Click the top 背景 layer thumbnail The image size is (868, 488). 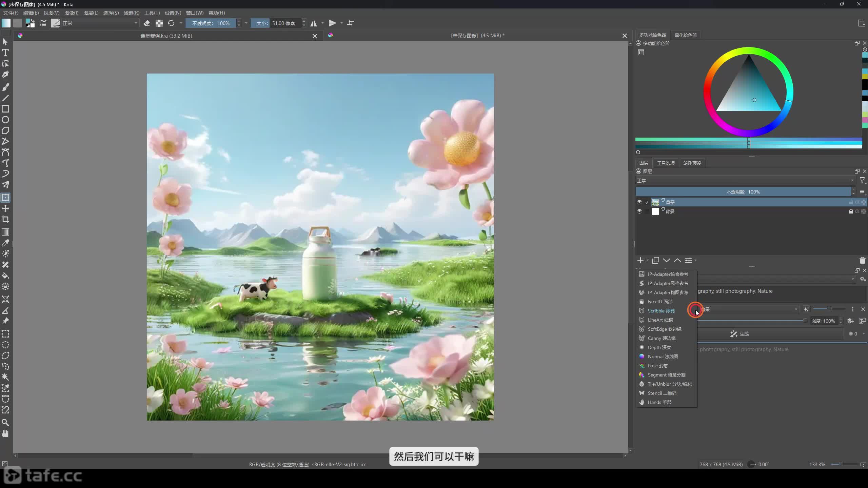pyautogui.click(x=655, y=202)
